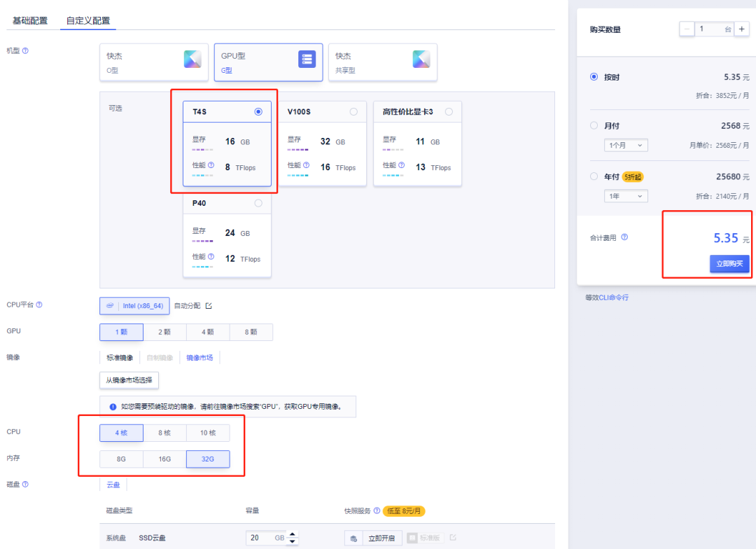The height and width of the screenshot is (549, 756).
Task: Select 8G memory option
Action: coord(122,459)
